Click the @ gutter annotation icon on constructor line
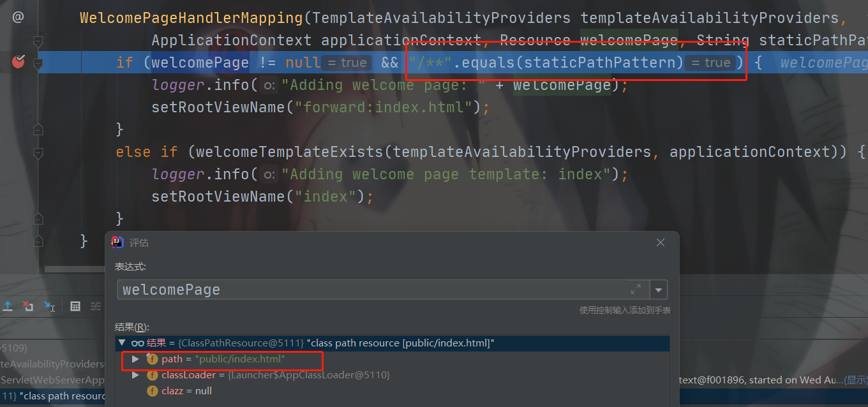 18,17
